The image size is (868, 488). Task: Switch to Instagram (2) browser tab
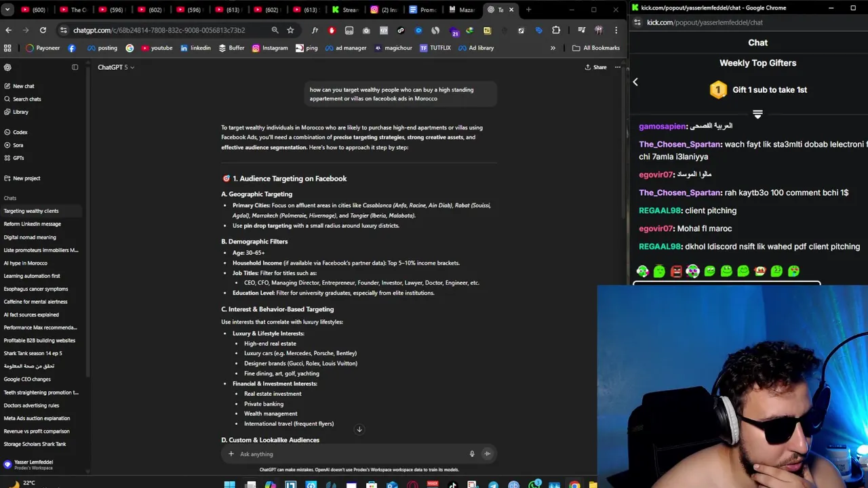point(384,9)
